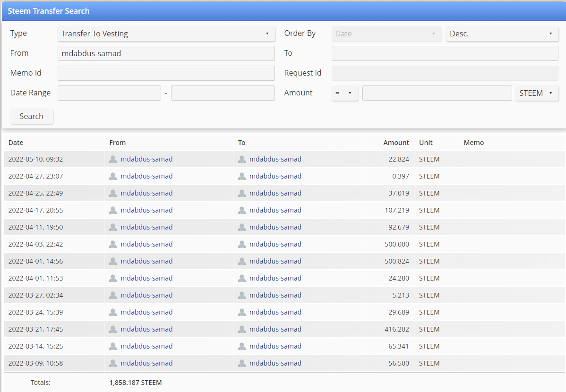Viewport: 566px width, 392px height.
Task: Click the date 2022-03-27, 02:34
Action: pyautogui.click(x=35, y=295)
